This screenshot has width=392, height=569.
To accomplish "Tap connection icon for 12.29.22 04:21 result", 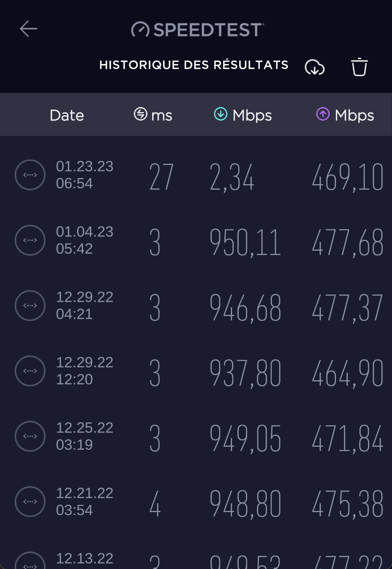I will pyautogui.click(x=30, y=306).
